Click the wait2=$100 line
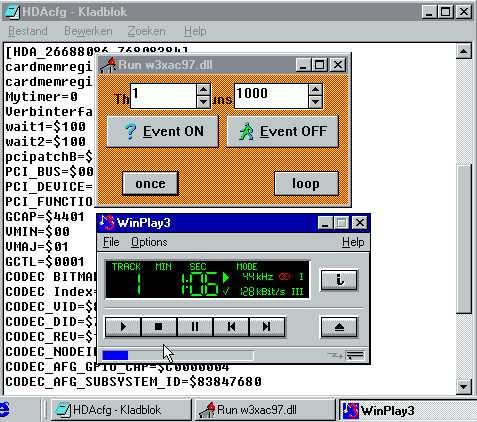Image resolution: width=477 pixels, height=422 pixels. tap(45, 142)
